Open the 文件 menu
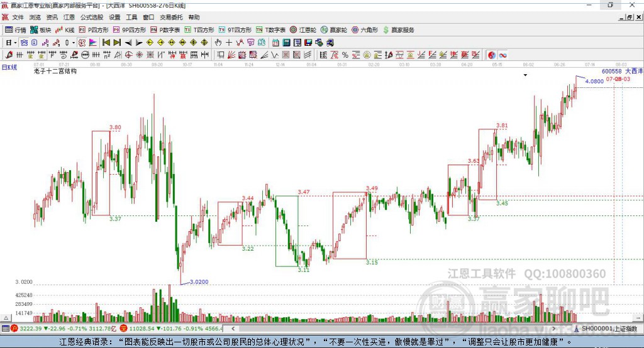This screenshot has width=644, height=348. point(18,17)
